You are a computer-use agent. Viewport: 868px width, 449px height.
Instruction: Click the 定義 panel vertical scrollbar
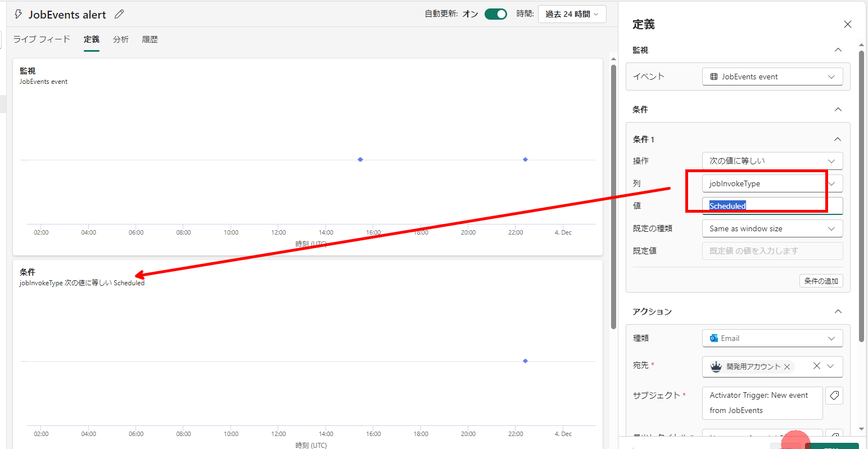(x=861, y=196)
